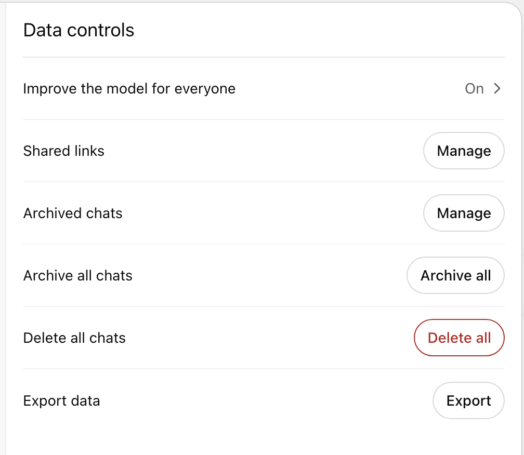This screenshot has height=455, width=524.
Task: Click the word chats in Delete all chats
Action: (107, 338)
